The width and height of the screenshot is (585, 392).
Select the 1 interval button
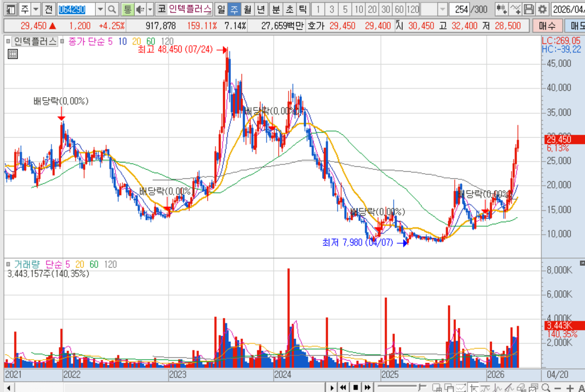[x=318, y=9]
